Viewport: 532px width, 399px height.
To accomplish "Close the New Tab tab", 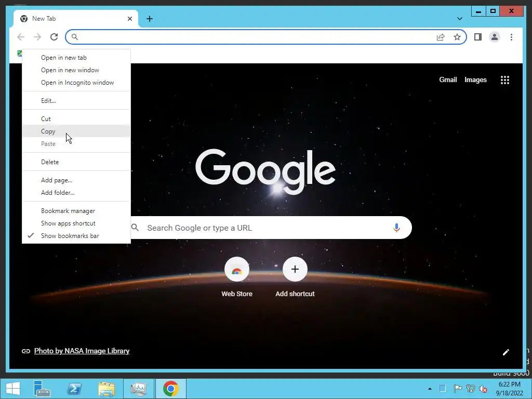I will tap(129, 19).
